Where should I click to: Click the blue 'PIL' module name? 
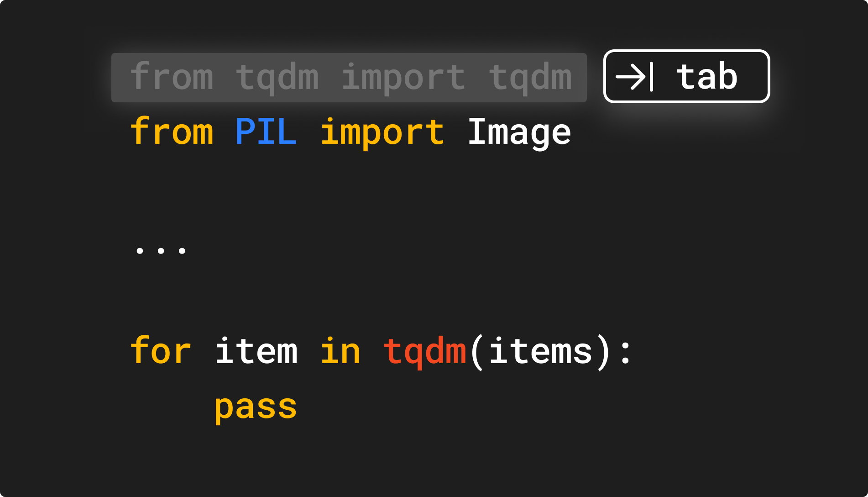(266, 132)
